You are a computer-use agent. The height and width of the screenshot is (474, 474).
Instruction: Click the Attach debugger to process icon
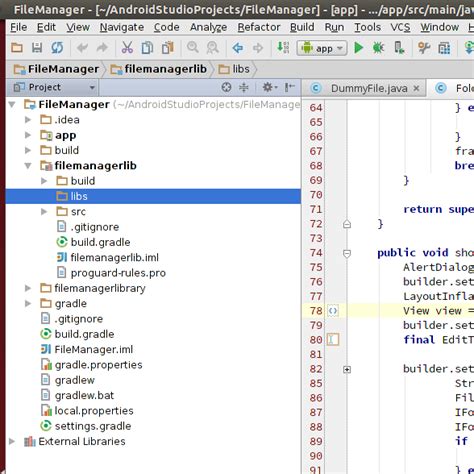click(x=399, y=48)
